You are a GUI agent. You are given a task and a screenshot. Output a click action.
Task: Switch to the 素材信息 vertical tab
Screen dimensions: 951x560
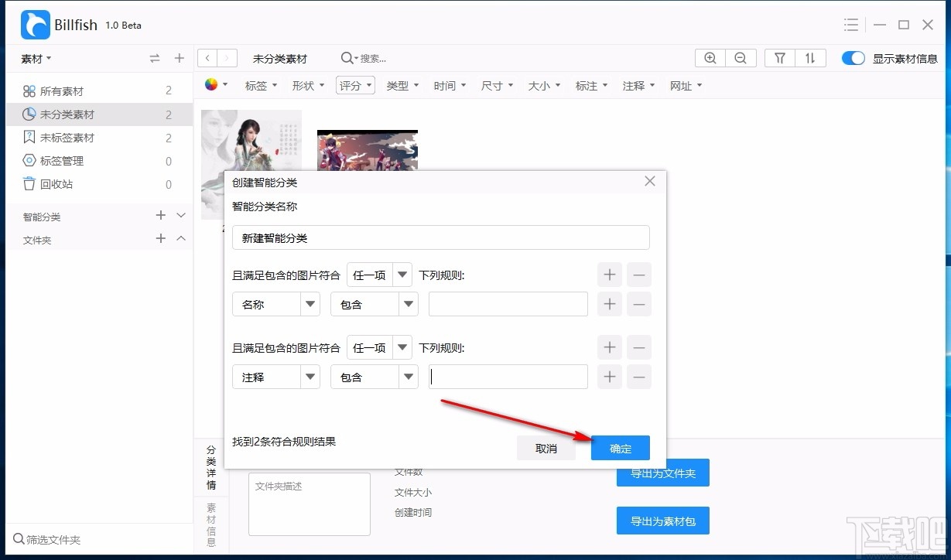[210, 523]
